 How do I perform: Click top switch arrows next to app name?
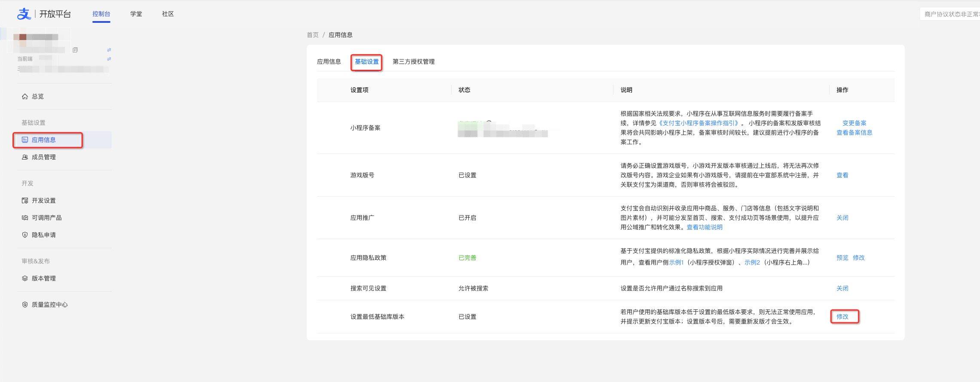pyautogui.click(x=109, y=50)
